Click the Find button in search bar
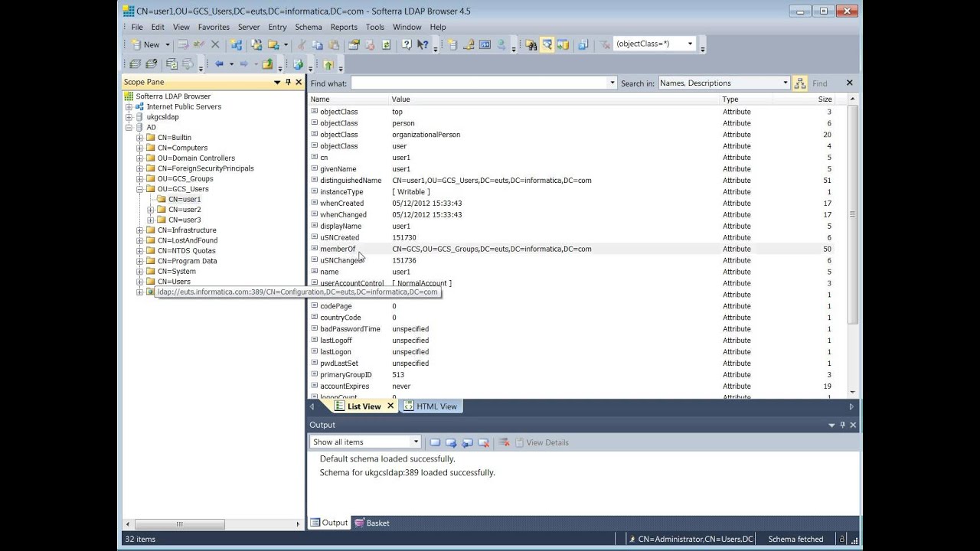 (x=820, y=83)
